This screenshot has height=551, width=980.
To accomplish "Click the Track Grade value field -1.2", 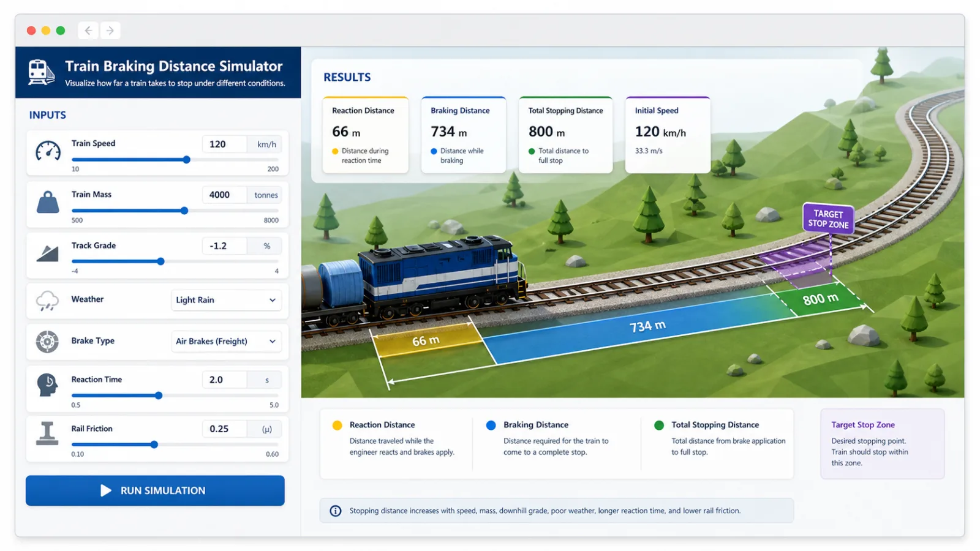I will (224, 246).
